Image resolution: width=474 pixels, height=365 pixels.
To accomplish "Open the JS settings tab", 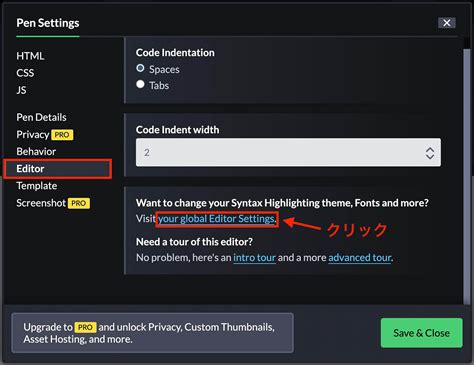I will (x=21, y=90).
